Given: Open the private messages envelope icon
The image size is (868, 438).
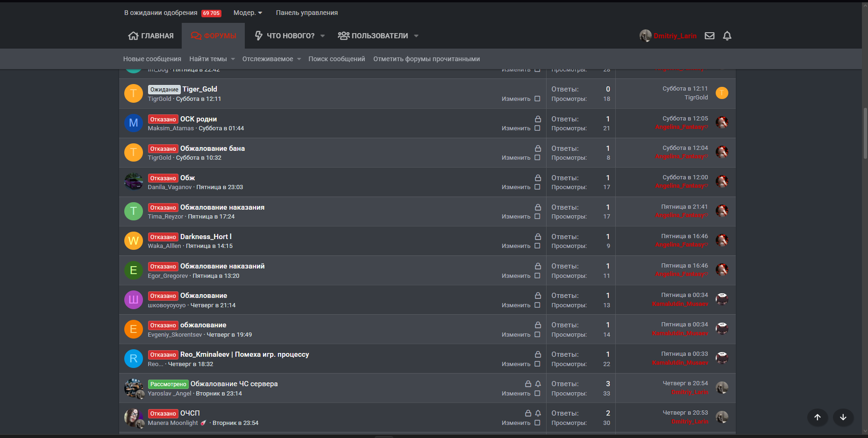Looking at the screenshot, I should [709, 36].
